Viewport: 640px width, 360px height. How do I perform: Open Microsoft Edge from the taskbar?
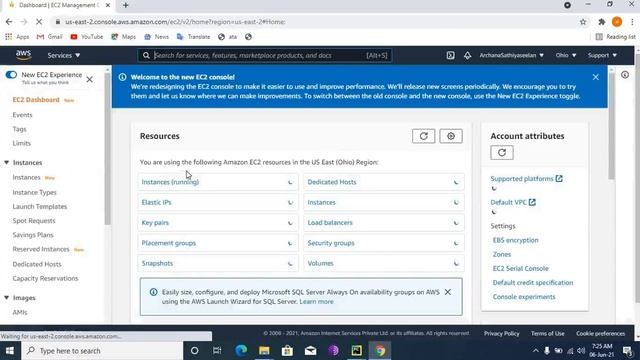pyautogui.click(x=241, y=351)
